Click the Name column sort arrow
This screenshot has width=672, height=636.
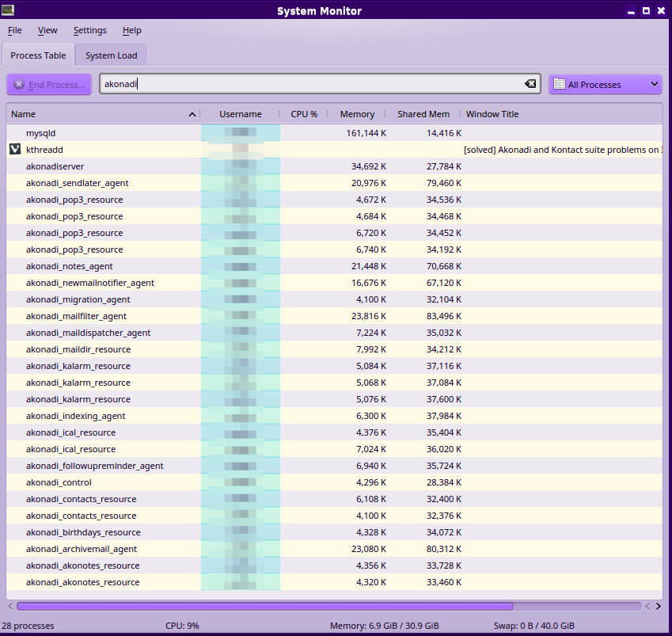click(x=192, y=115)
